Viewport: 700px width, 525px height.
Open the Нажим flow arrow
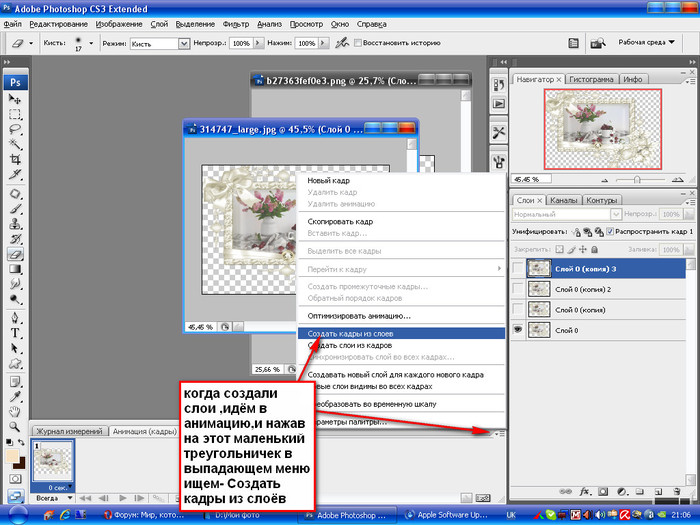point(324,43)
